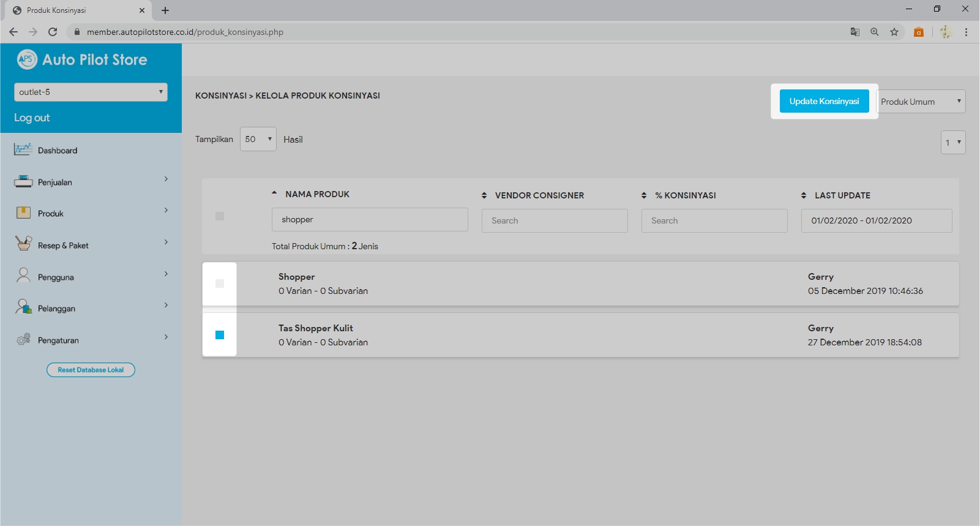Click the Pelanggan customer icon

pyautogui.click(x=23, y=307)
